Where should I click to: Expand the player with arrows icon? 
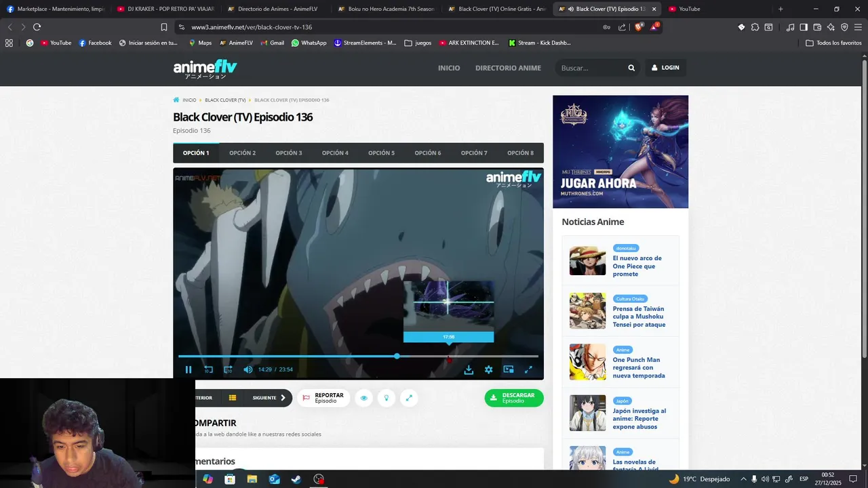[409, 398]
